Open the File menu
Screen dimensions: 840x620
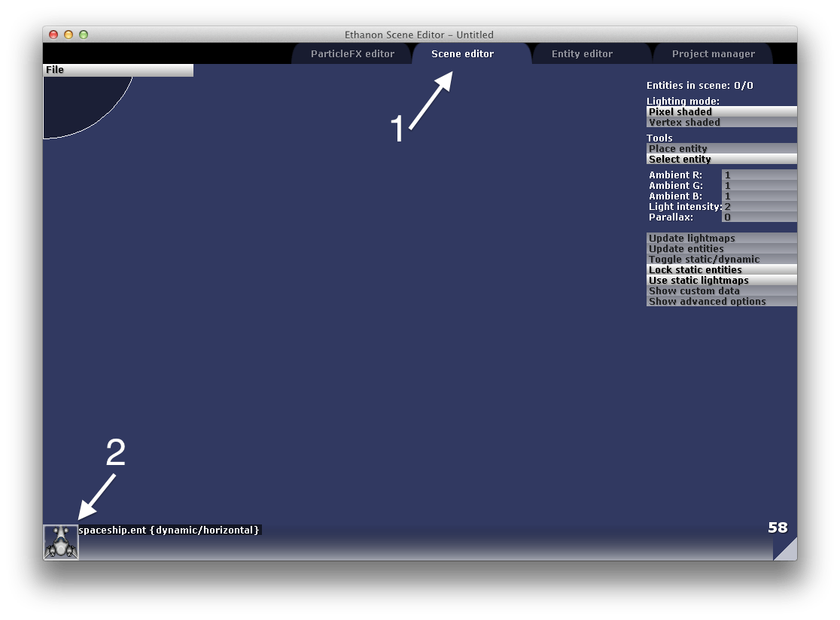click(x=55, y=70)
